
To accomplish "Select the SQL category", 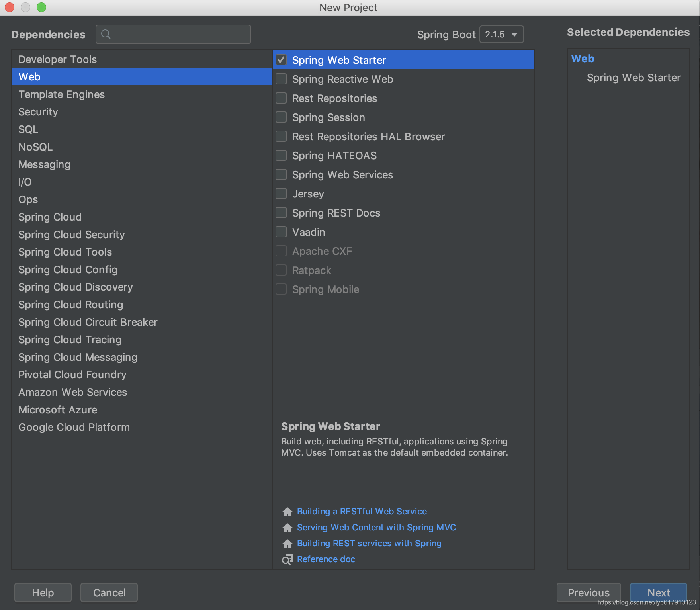I will (142, 129).
